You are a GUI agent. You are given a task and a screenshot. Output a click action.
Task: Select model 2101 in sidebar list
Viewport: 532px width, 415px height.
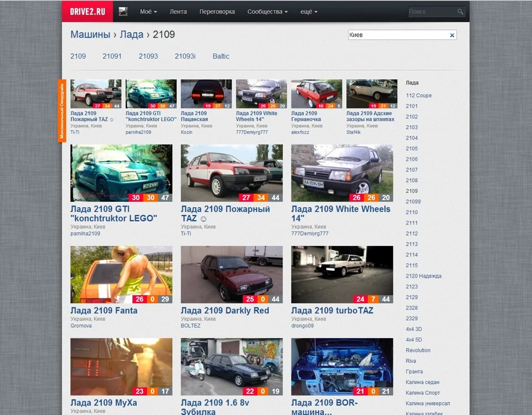(412, 106)
